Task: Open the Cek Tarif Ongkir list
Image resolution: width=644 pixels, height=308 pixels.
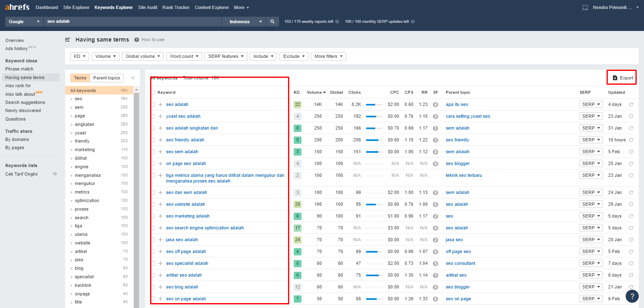Action: pos(22,174)
